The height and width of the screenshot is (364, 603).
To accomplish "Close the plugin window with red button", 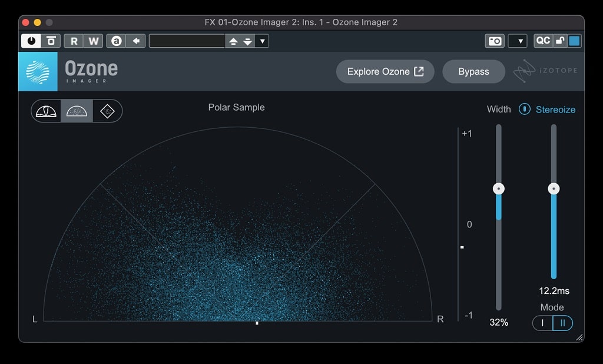I will pyautogui.click(x=26, y=22).
